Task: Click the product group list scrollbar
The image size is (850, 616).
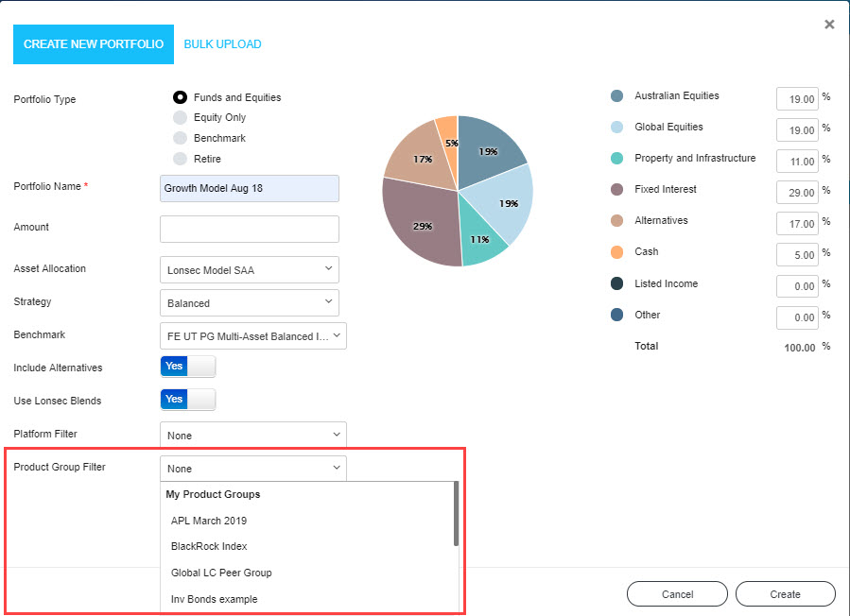Action: [x=456, y=515]
